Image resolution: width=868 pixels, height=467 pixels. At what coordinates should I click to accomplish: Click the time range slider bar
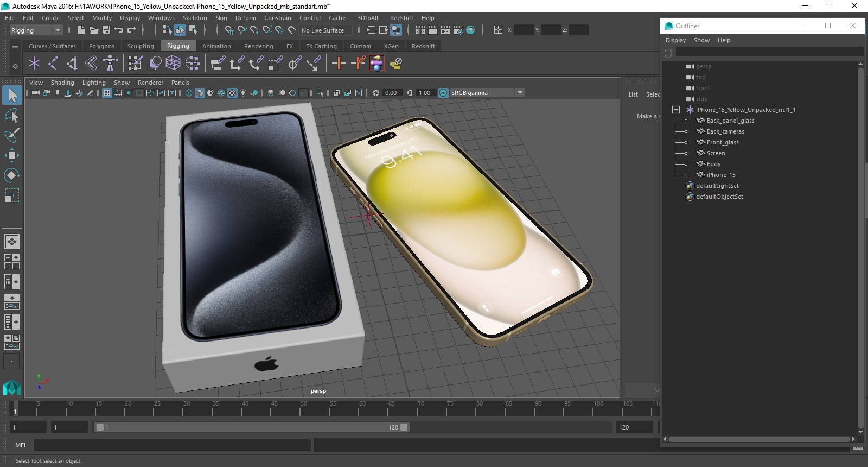252,427
